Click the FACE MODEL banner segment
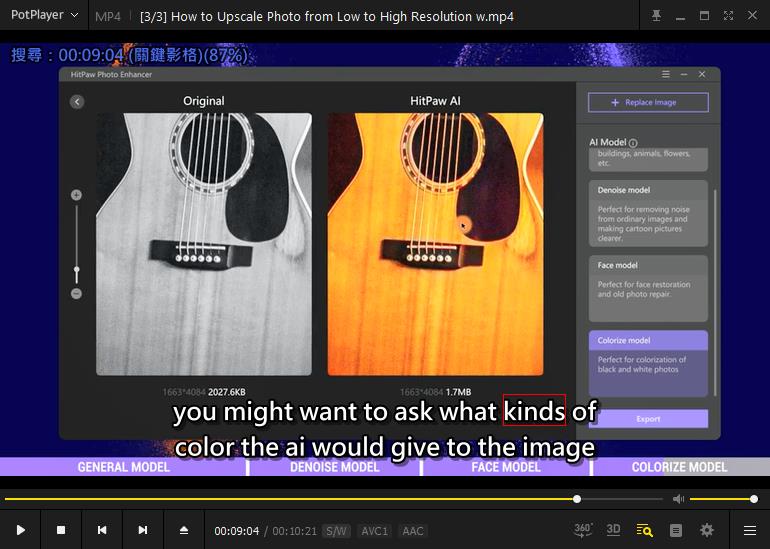Image resolution: width=770 pixels, height=549 pixels. pyautogui.click(x=506, y=467)
